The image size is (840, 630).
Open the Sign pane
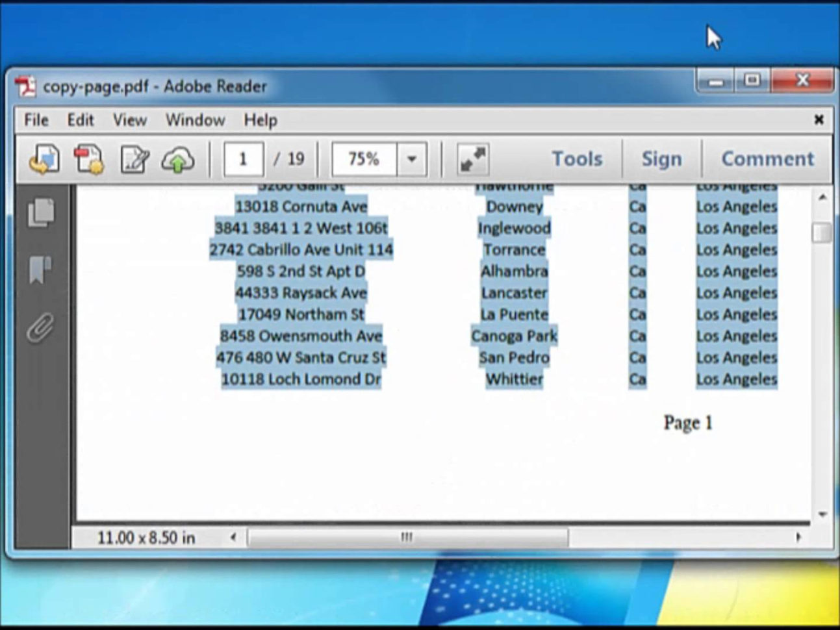(662, 158)
